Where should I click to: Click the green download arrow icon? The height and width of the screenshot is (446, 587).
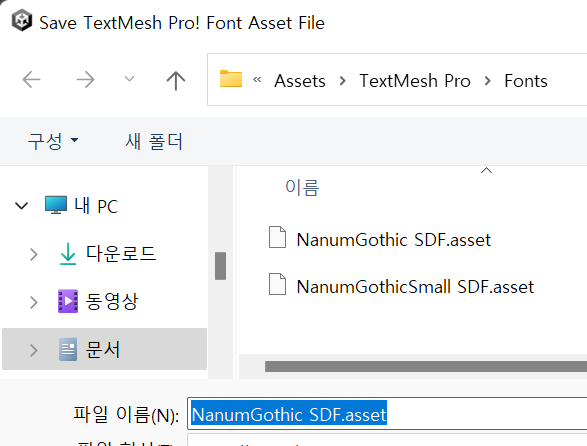(68, 254)
